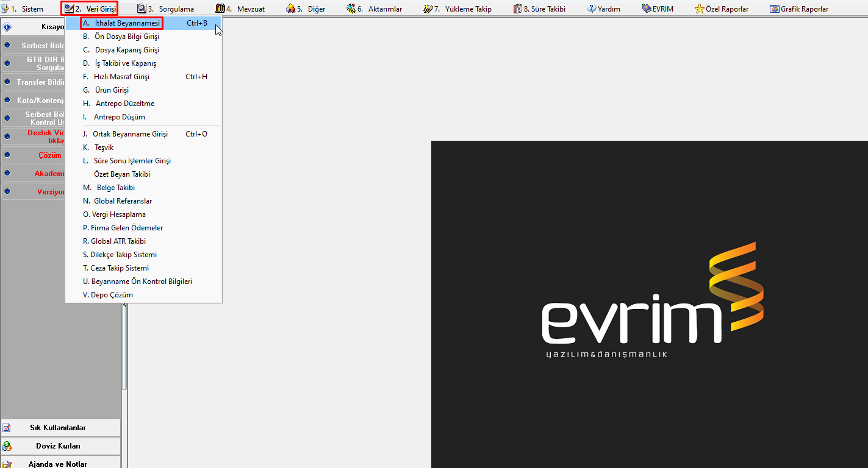Choose J. Ortak Beyanname Girişi
Image resolution: width=868 pixels, height=468 pixels.
[143, 134]
